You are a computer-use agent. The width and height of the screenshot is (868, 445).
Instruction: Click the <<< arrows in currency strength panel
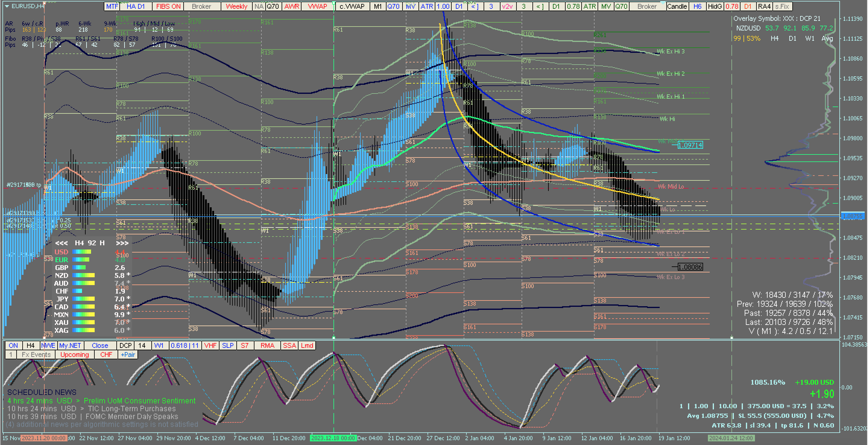[61, 243]
